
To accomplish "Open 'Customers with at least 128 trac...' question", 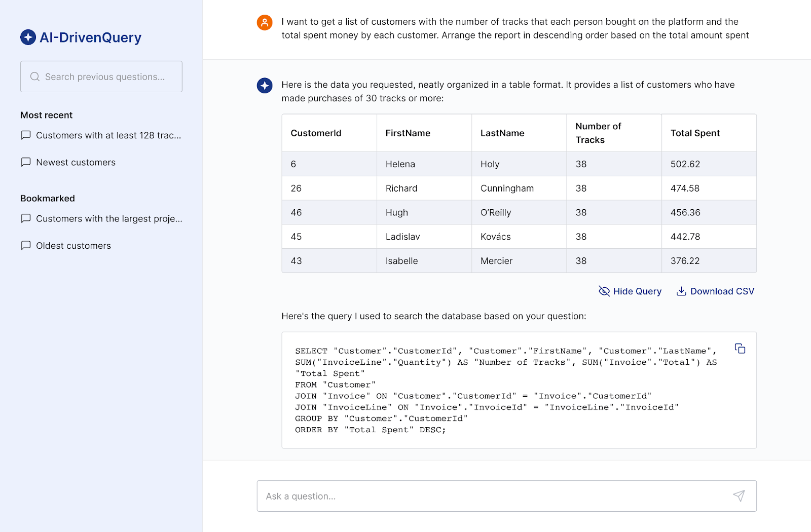I will click(108, 135).
